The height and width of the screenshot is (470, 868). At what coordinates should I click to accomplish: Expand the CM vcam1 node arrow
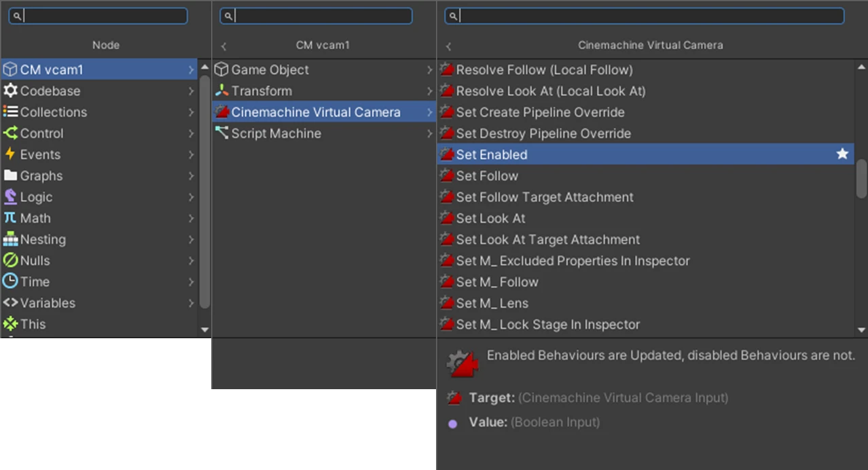[191, 69]
